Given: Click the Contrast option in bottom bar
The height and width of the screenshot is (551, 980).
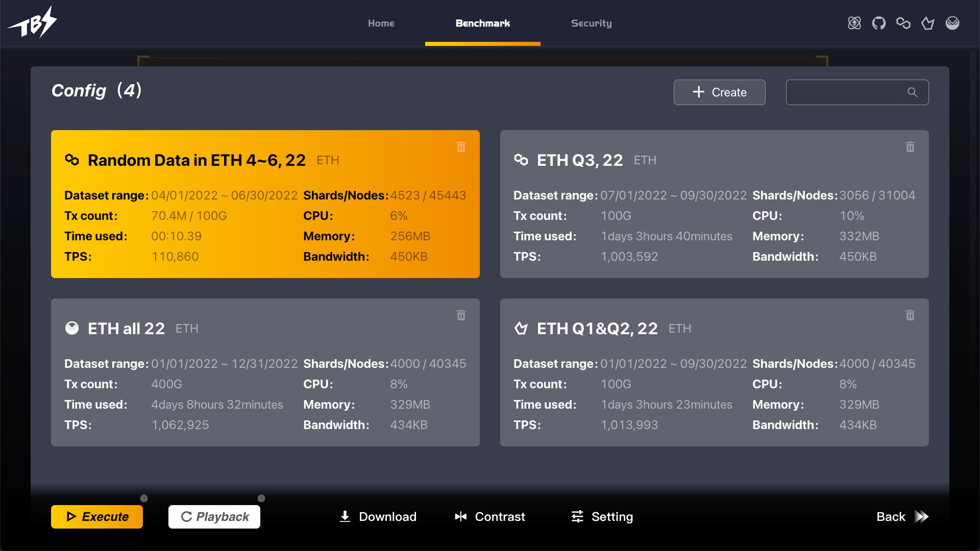Looking at the screenshot, I should coord(490,516).
